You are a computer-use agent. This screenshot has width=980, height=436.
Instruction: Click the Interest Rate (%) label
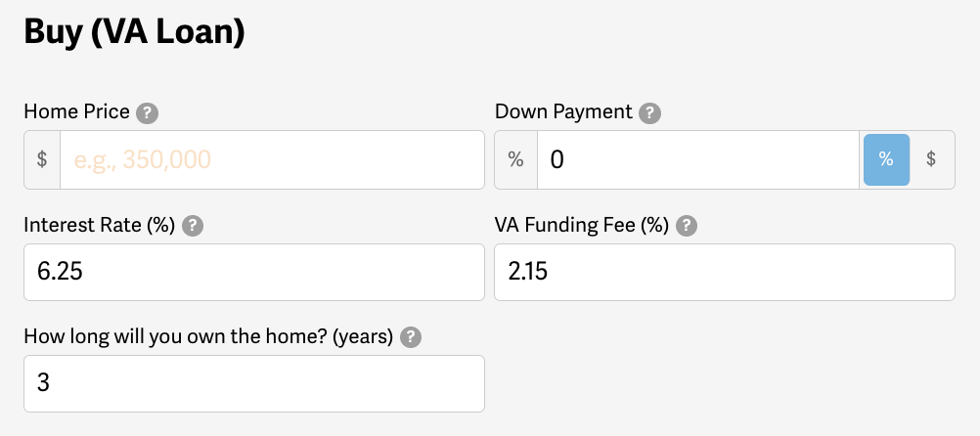pyautogui.click(x=99, y=225)
